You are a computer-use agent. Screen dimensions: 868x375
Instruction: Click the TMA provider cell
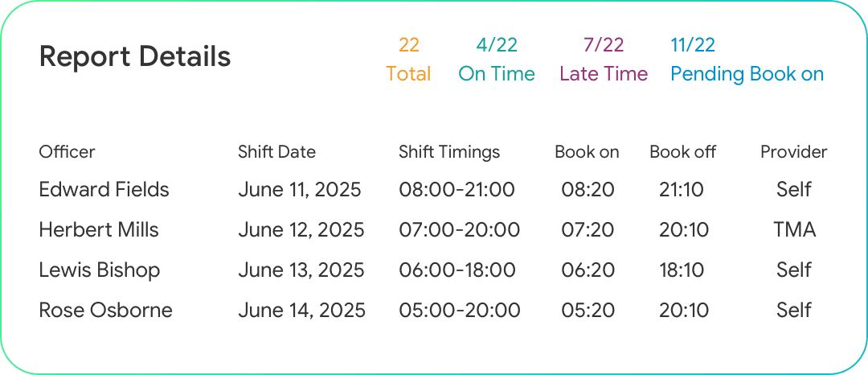tap(794, 230)
